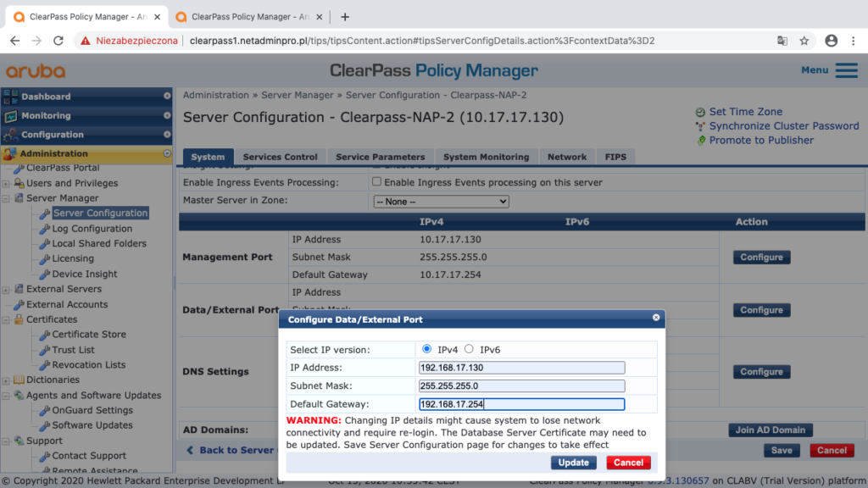Click Server Manager breadcrumb link

pos(298,95)
